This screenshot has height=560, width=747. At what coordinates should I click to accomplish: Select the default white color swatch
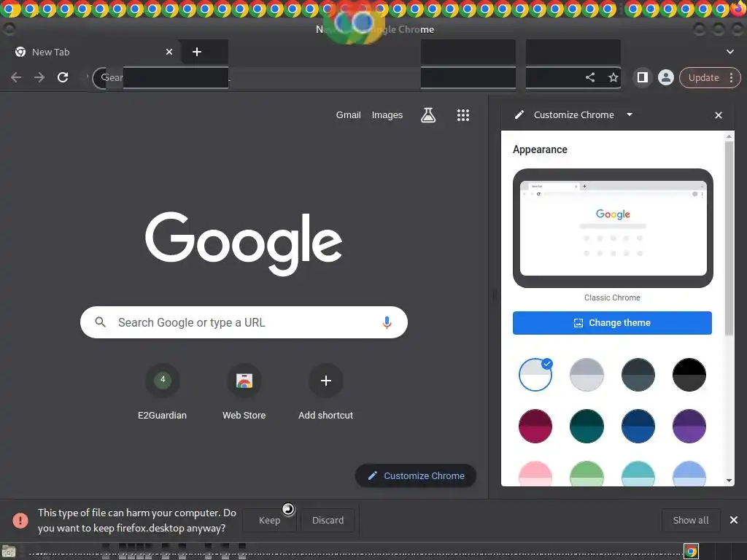tap(535, 375)
